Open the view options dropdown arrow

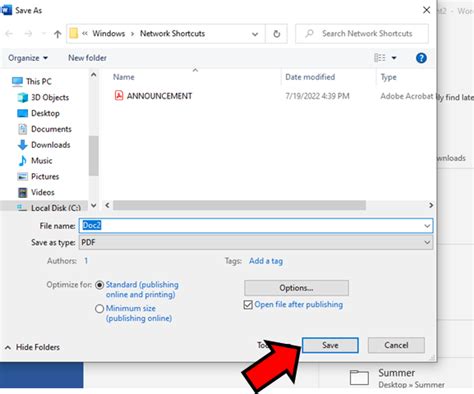(x=394, y=58)
